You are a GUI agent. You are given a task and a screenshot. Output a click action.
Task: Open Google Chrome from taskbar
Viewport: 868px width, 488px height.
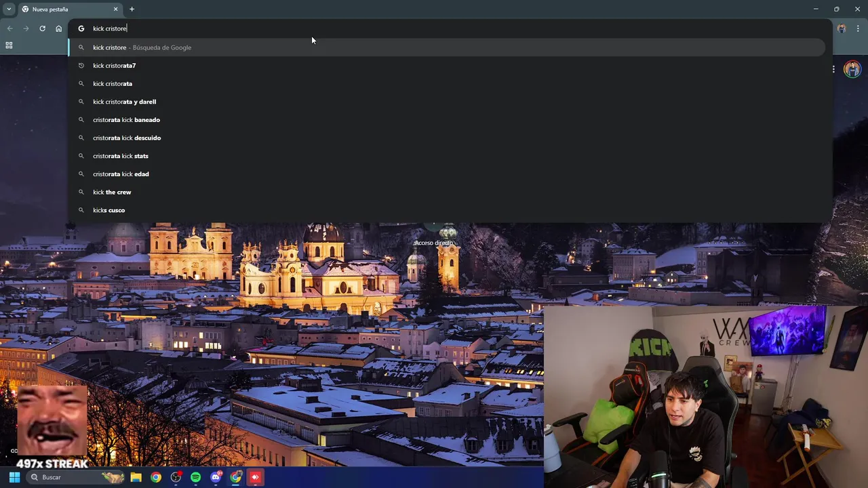point(156,477)
